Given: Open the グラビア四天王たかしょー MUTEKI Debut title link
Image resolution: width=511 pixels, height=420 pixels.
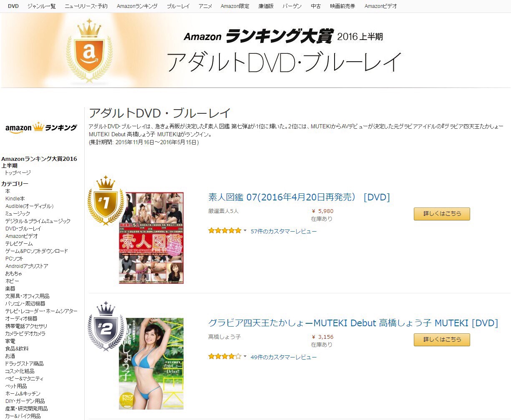Looking at the screenshot, I should [x=353, y=323].
